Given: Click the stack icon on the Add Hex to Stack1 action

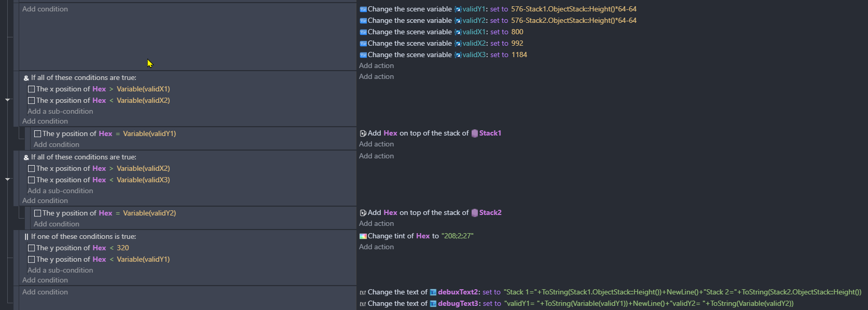Looking at the screenshot, I should point(363,133).
